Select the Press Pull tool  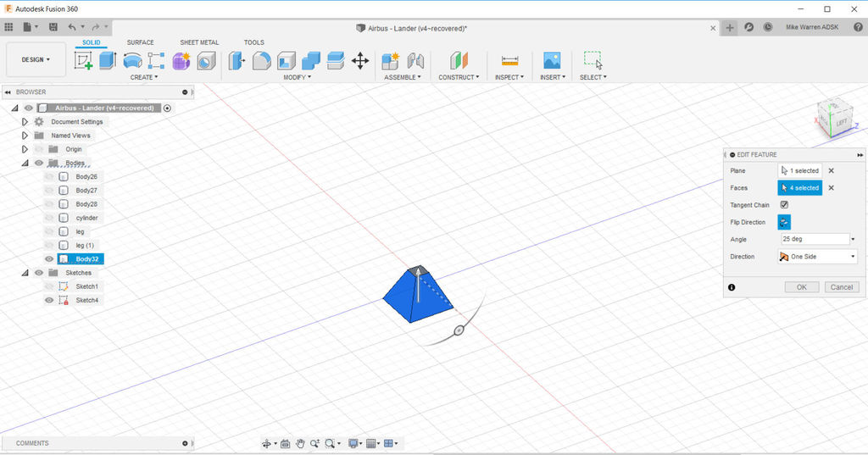pyautogui.click(x=236, y=60)
